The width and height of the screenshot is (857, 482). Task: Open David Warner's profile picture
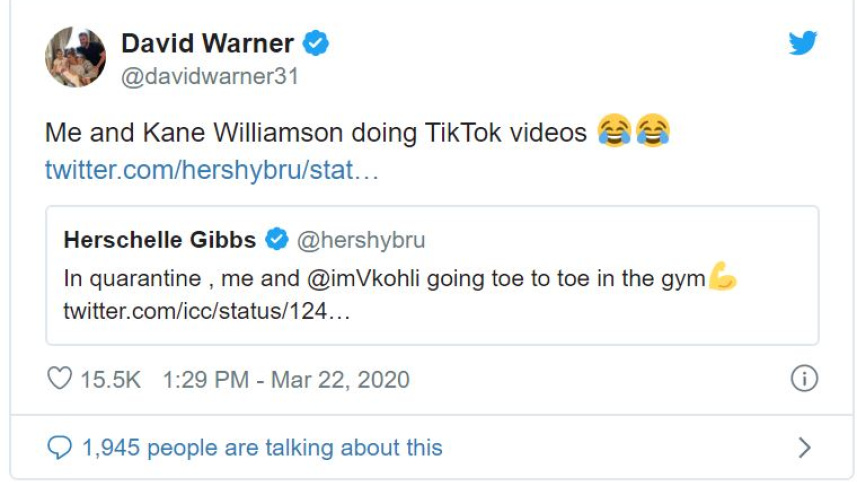pyautogui.click(x=75, y=57)
